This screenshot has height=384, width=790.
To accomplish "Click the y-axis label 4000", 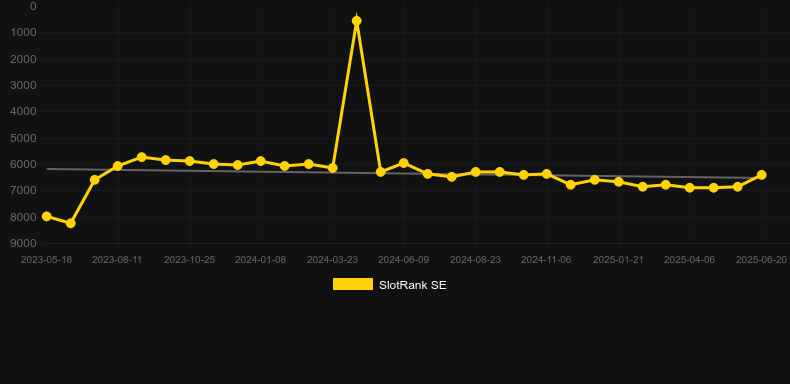I will (24, 112).
